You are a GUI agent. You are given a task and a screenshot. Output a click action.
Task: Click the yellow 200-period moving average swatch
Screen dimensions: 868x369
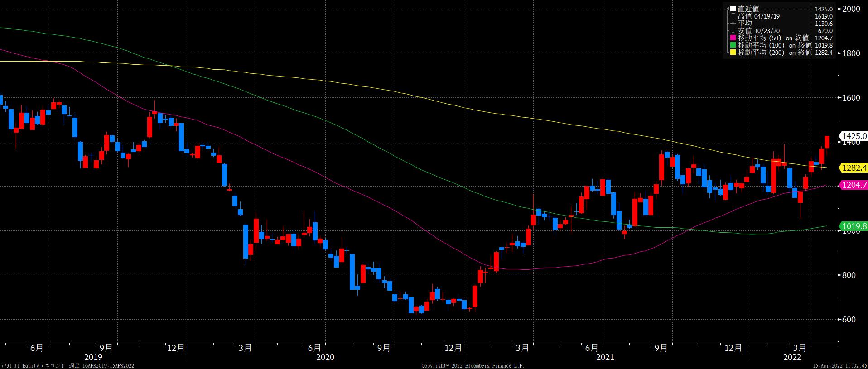click(734, 53)
